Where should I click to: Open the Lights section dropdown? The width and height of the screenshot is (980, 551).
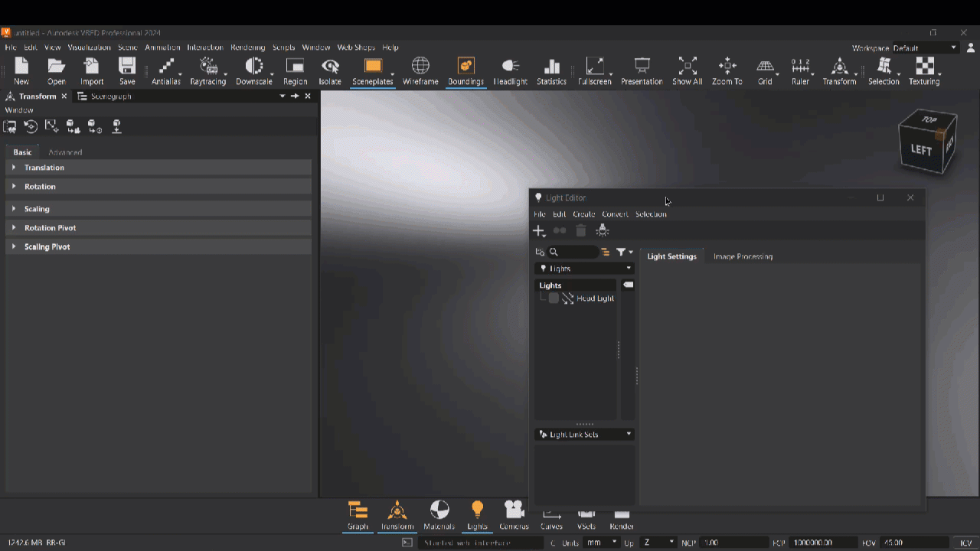[585, 269]
